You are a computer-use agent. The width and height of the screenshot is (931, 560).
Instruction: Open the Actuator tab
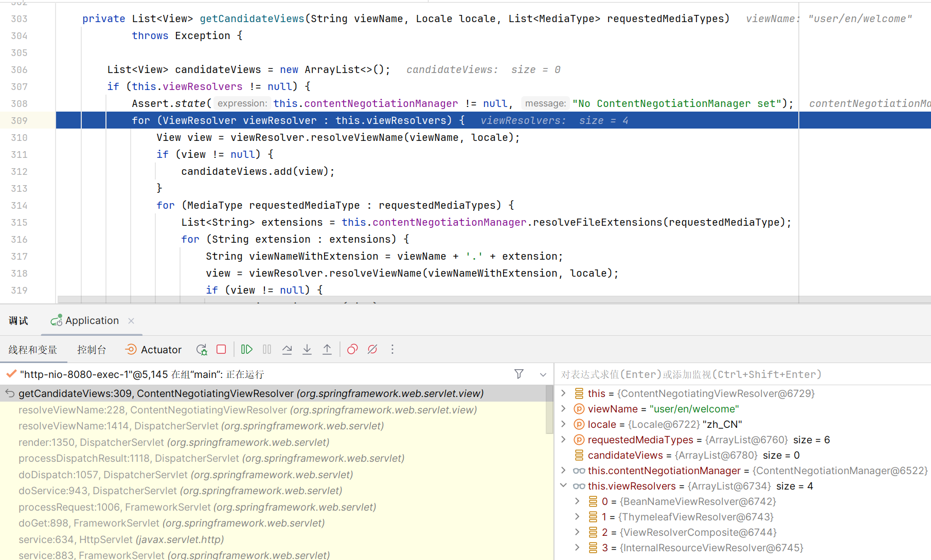153,350
